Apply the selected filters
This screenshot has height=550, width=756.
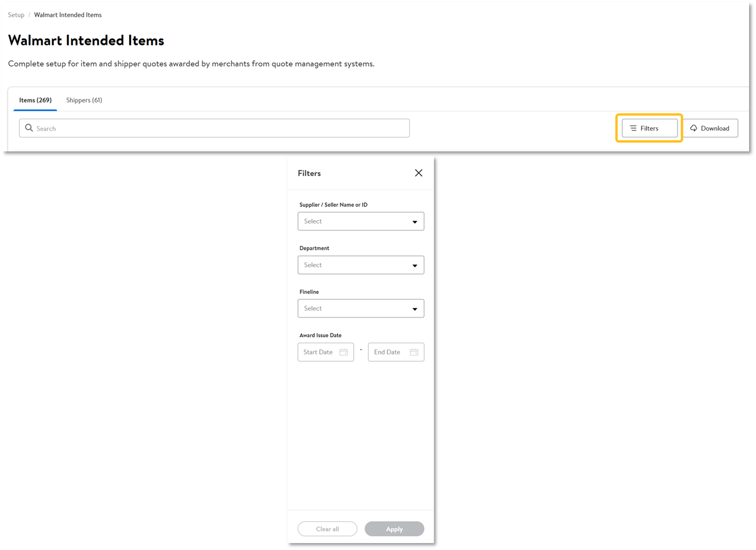[x=394, y=529]
